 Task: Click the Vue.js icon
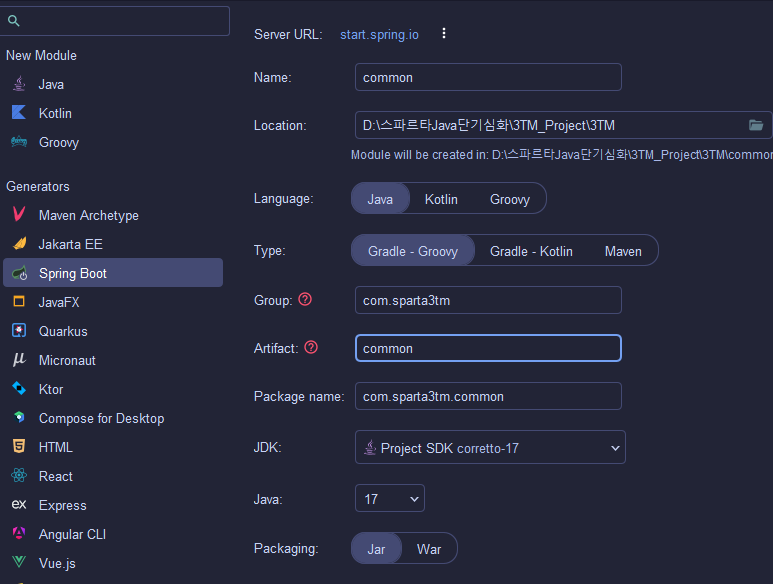point(19,562)
